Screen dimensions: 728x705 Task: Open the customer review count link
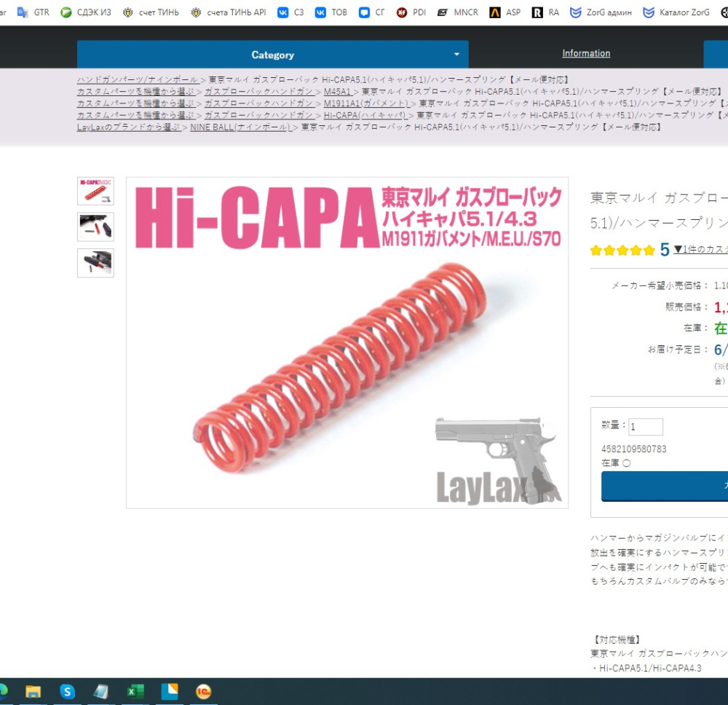700,249
